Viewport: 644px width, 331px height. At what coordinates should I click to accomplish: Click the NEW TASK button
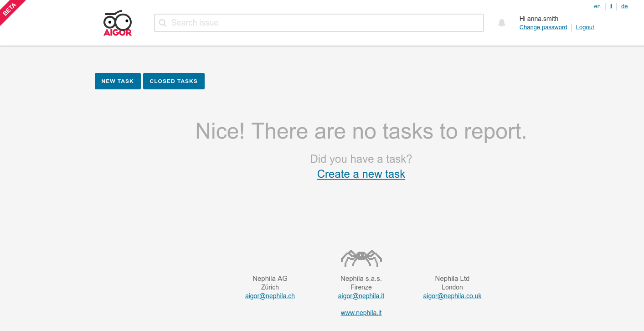[x=118, y=81]
